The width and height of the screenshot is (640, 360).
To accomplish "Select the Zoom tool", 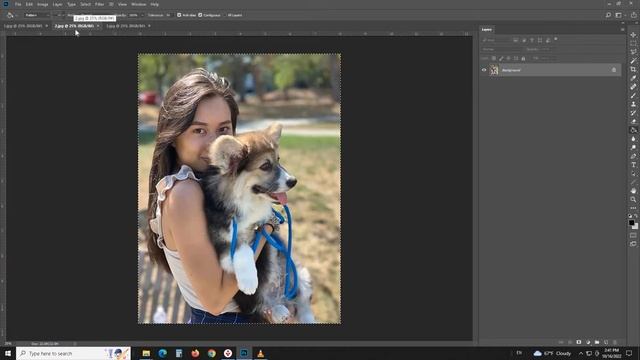I will click(x=633, y=199).
